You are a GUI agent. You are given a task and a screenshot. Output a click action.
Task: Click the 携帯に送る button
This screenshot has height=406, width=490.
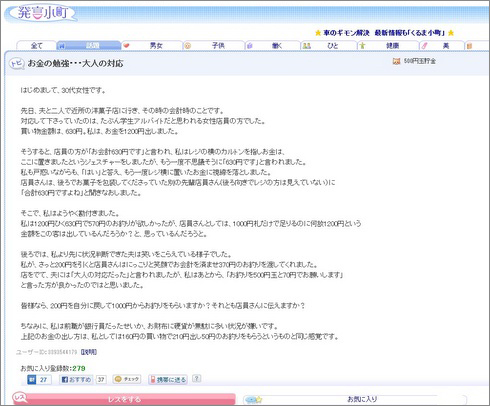(x=168, y=379)
